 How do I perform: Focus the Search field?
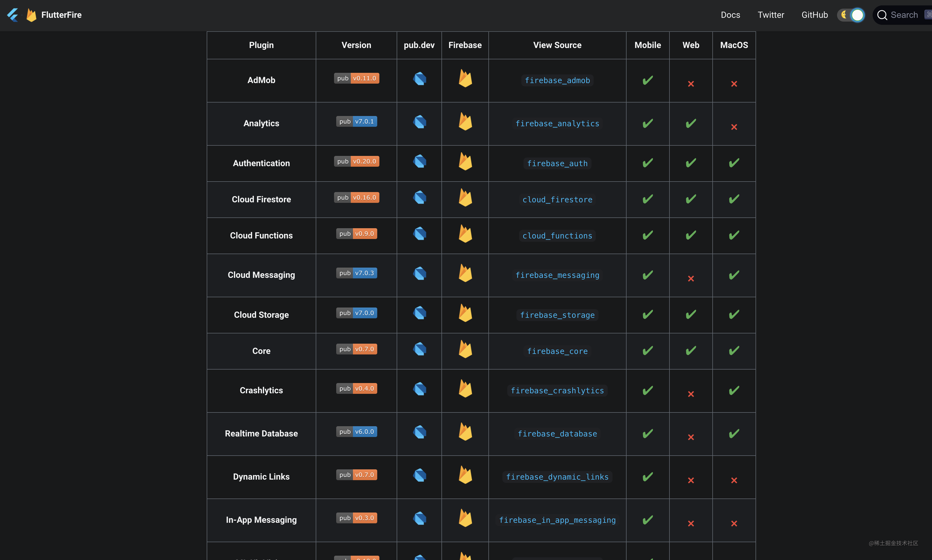[x=902, y=15]
